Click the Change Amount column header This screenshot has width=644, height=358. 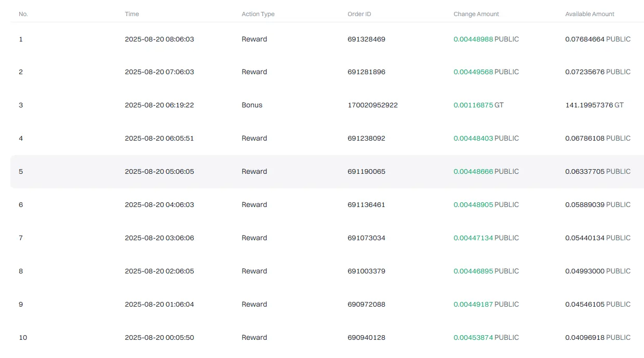(x=476, y=14)
